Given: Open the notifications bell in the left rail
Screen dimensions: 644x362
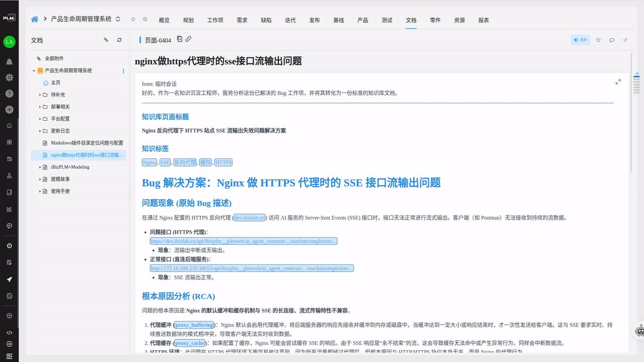Looking at the screenshot, I should point(9,61).
